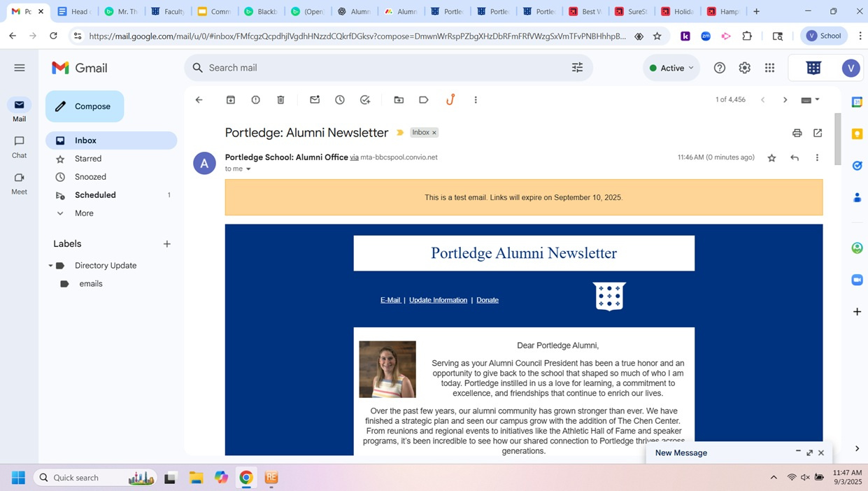This screenshot has height=491, width=868.
Task: Open Google Tasks side panel
Action: [x=857, y=166]
